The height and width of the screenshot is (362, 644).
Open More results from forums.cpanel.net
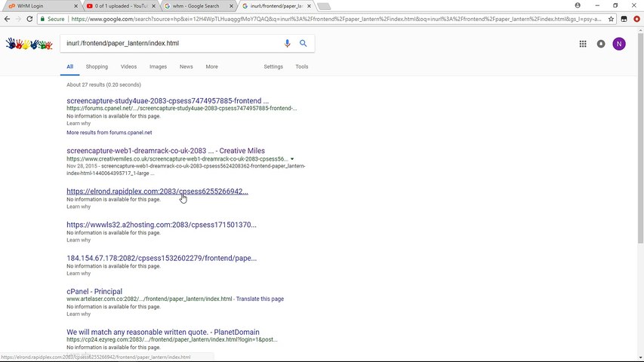(x=109, y=133)
